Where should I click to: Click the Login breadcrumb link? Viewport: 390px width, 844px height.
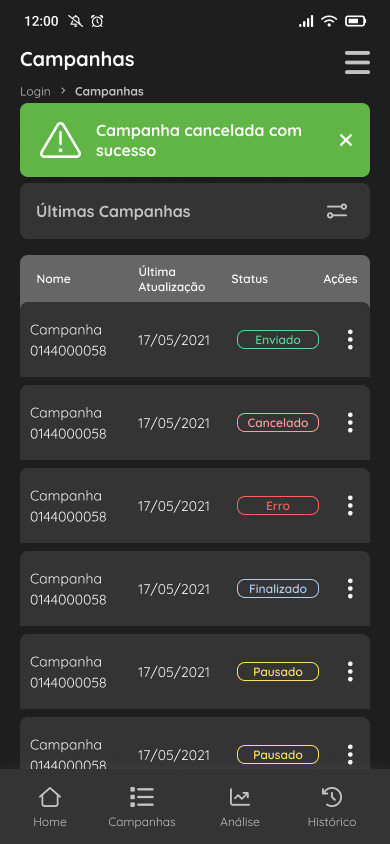pos(36,92)
